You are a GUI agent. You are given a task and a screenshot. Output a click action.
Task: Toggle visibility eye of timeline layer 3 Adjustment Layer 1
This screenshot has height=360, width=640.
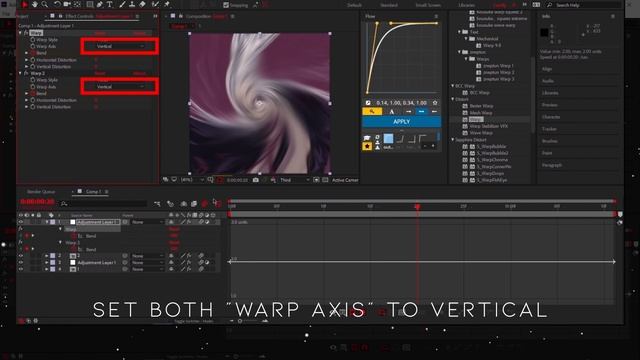(20, 262)
